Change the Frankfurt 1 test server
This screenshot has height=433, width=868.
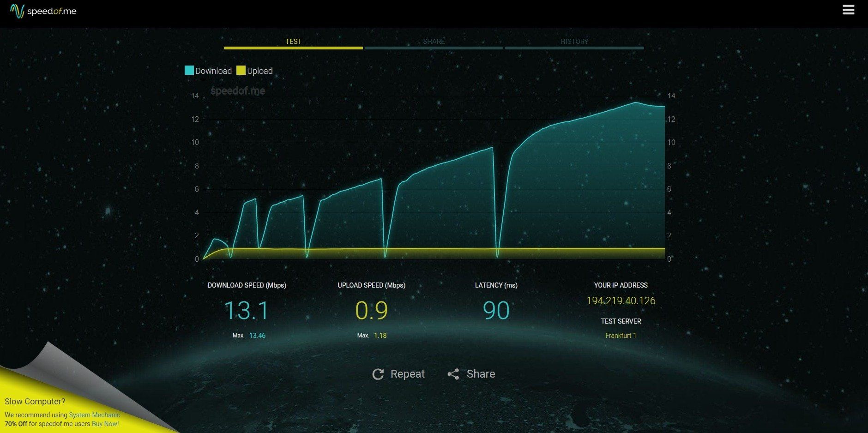(x=621, y=335)
